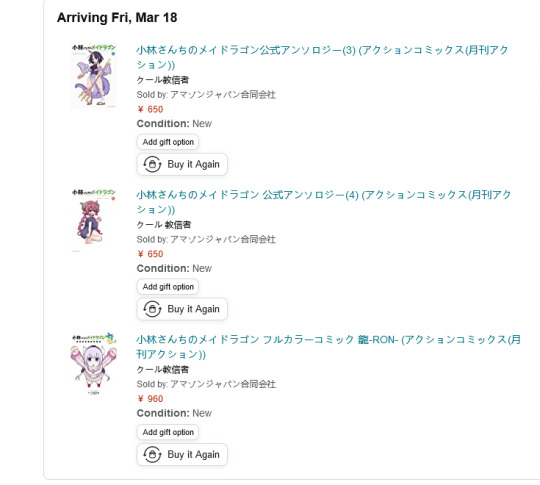Open the 公式アンソロジー(4) product title link
540x485 pixels.
324,202
